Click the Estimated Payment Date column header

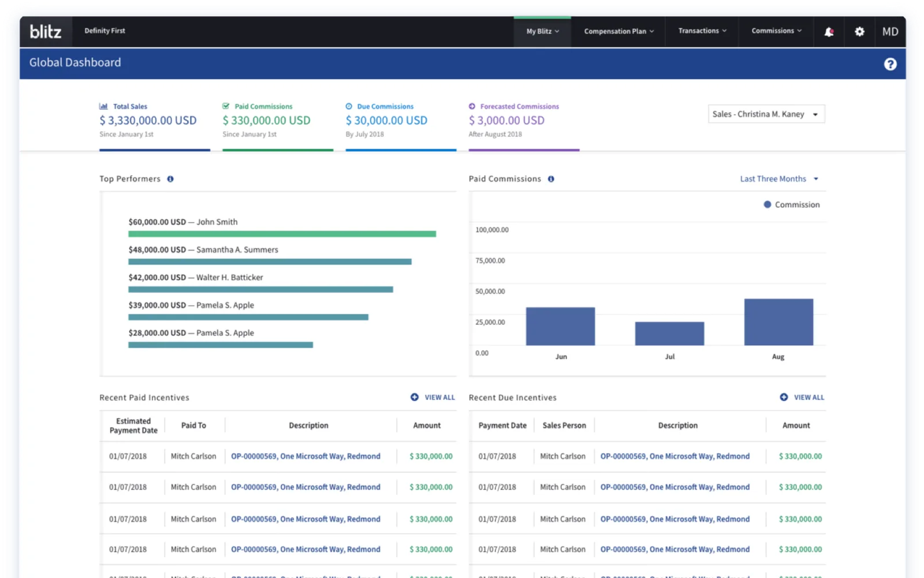click(133, 426)
